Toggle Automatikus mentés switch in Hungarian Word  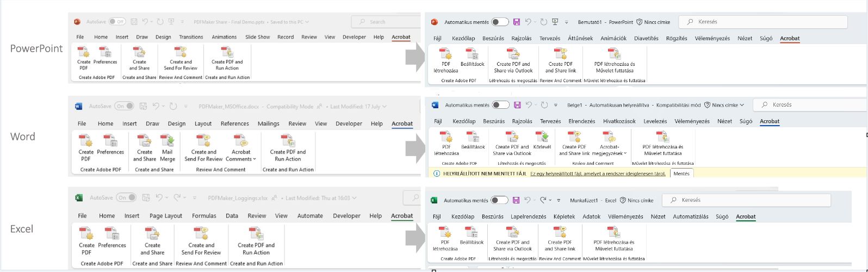click(500, 105)
